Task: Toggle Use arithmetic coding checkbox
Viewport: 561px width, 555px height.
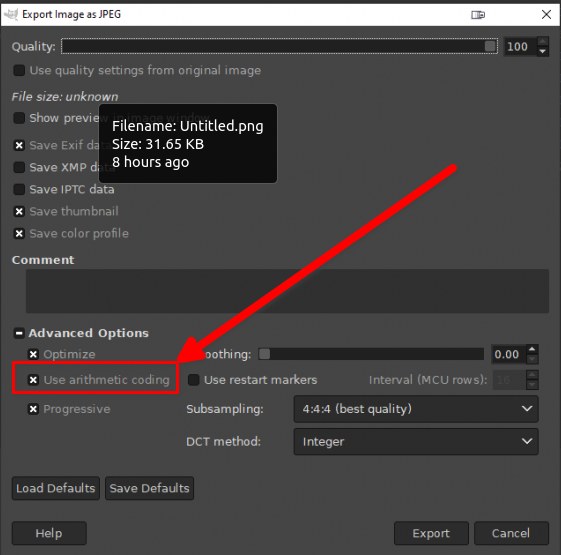Action: pos(33,380)
